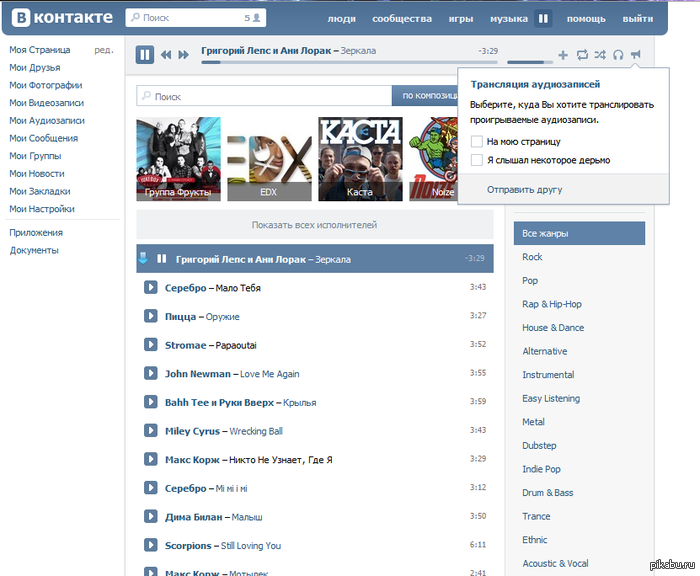This screenshot has width=700, height=576.
Task: Open Моя Страница in the sidebar
Action: (x=40, y=50)
